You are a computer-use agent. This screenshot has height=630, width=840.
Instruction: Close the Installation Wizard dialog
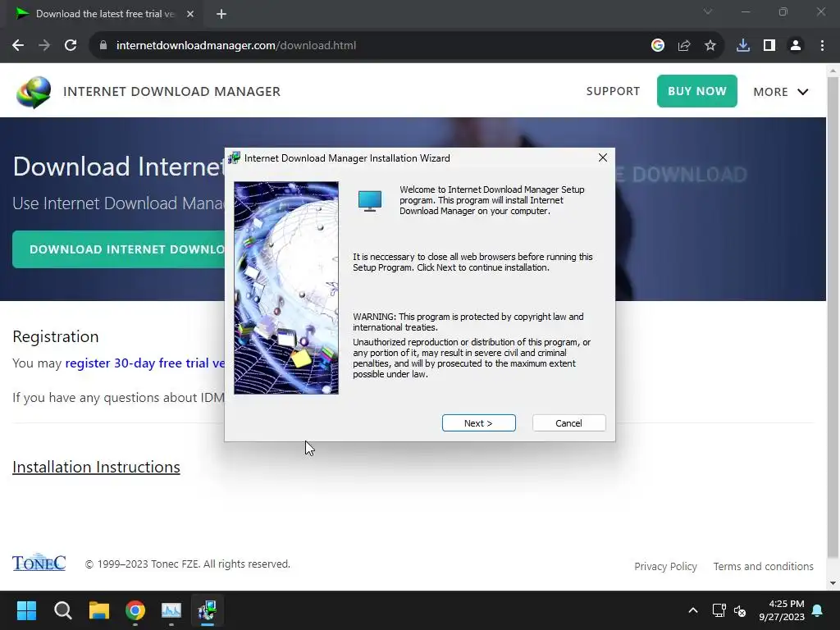coord(603,157)
